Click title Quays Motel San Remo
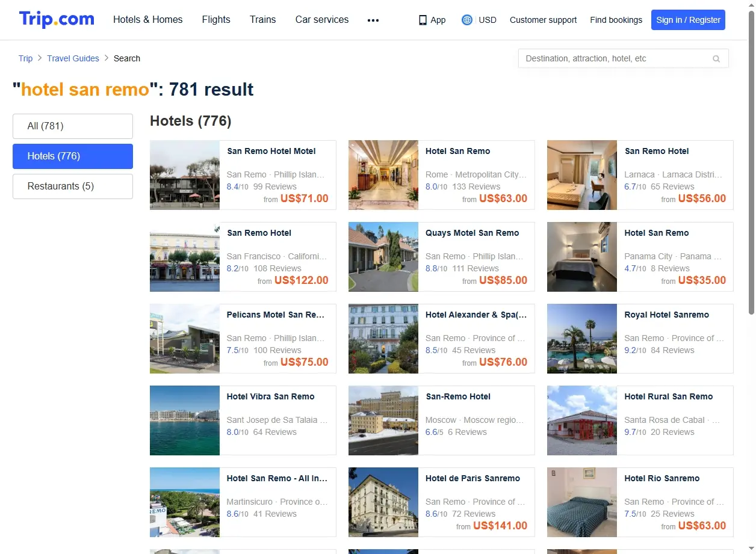This screenshot has height=554, width=756. tap(472, 233)
